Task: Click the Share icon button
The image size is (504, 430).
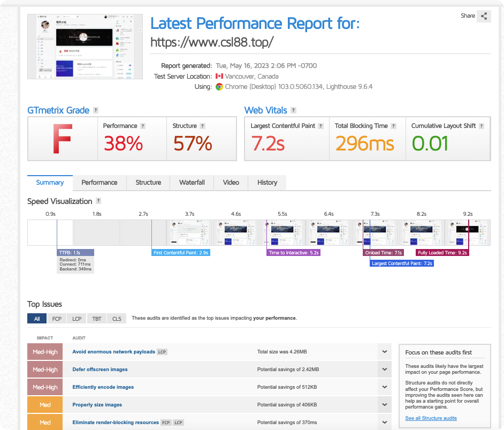Action: [484, 16]
